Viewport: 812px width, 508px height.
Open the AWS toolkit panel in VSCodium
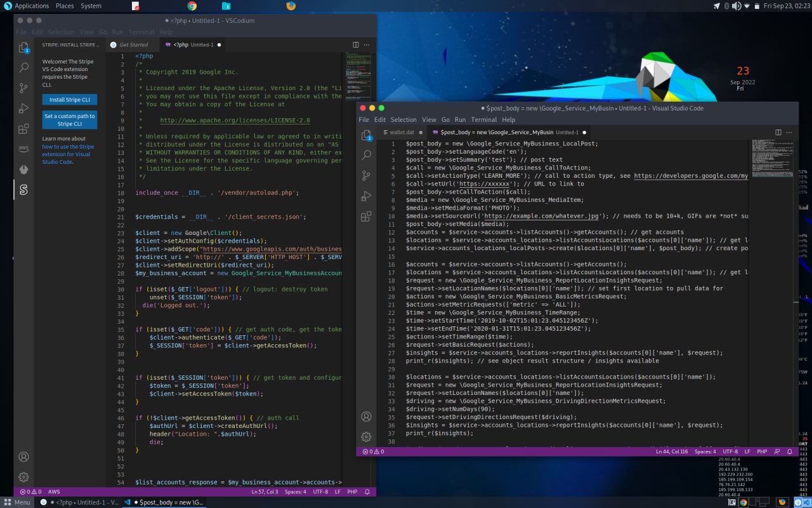(23, 149)
